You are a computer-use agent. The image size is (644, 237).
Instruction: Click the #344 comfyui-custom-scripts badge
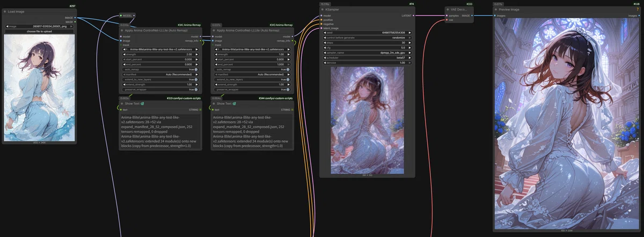(276, 98)
